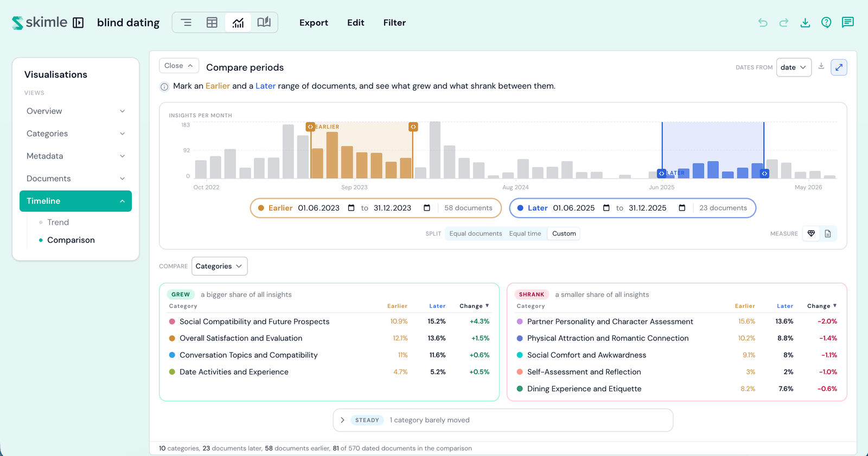868x456 pixels.
Task: Open the help question mark icon
Action: pos(826,23)
